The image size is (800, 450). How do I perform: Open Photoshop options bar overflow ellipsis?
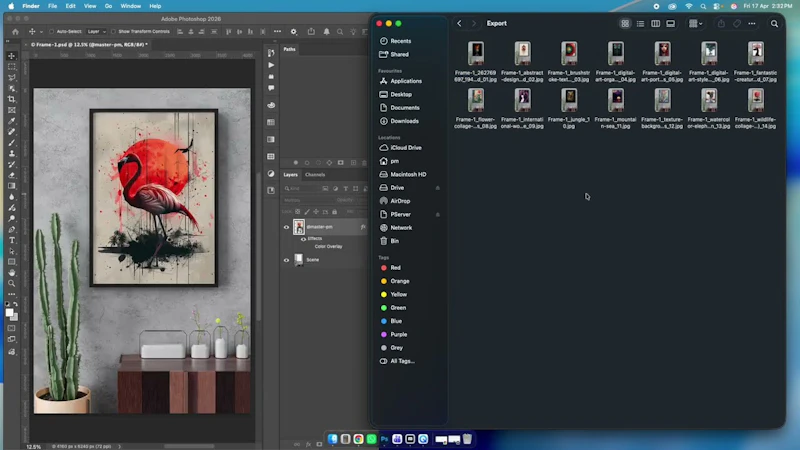point(277,32)
